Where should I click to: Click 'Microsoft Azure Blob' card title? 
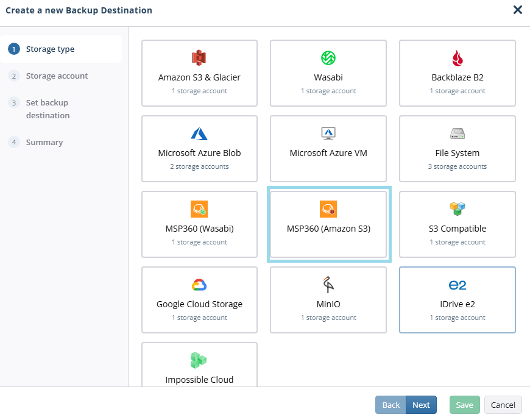tap(199, 153)
